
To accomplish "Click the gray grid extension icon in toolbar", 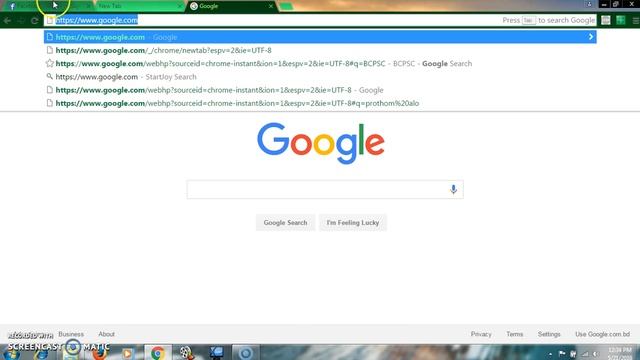I will pyautogui.click(x=606, y=20).
